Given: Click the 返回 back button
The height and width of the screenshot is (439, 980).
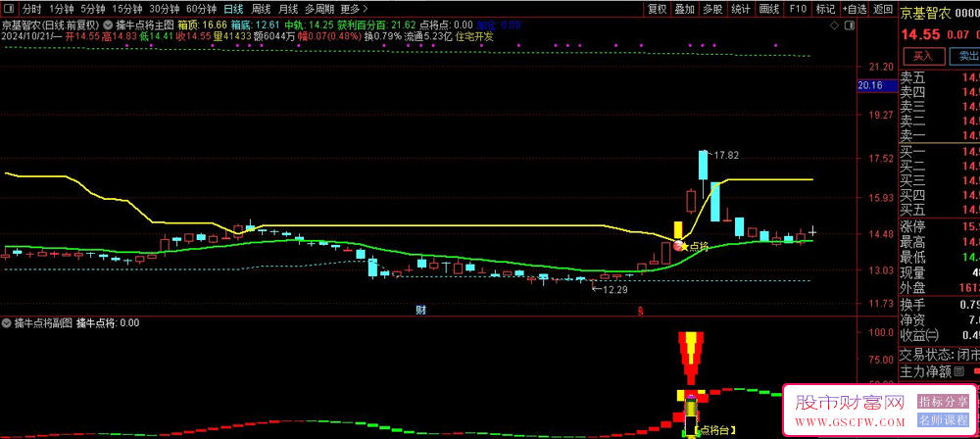Looking at the screenshot, I should [x=883, y=9].
